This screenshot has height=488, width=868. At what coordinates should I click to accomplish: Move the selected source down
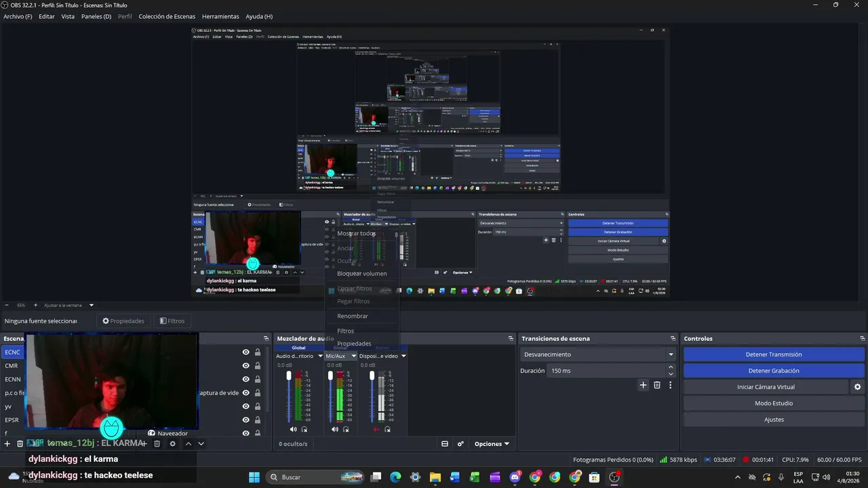[x=201, y=444]
